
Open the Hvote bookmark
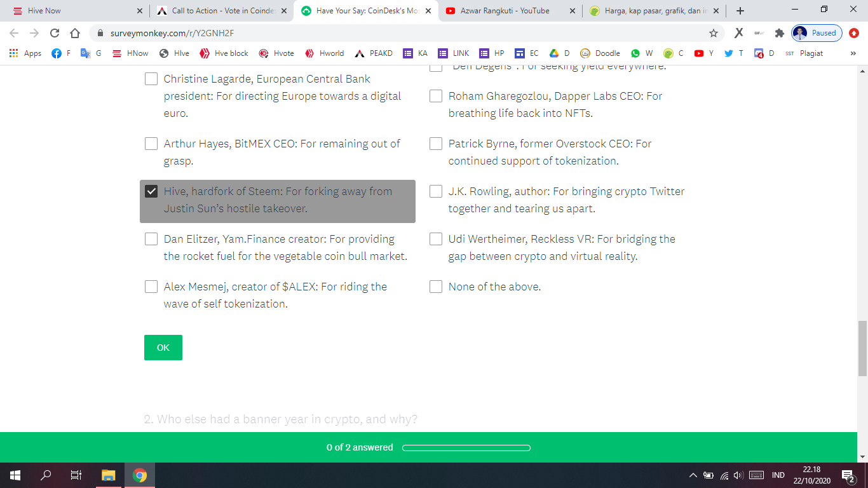tap(276, 53)
